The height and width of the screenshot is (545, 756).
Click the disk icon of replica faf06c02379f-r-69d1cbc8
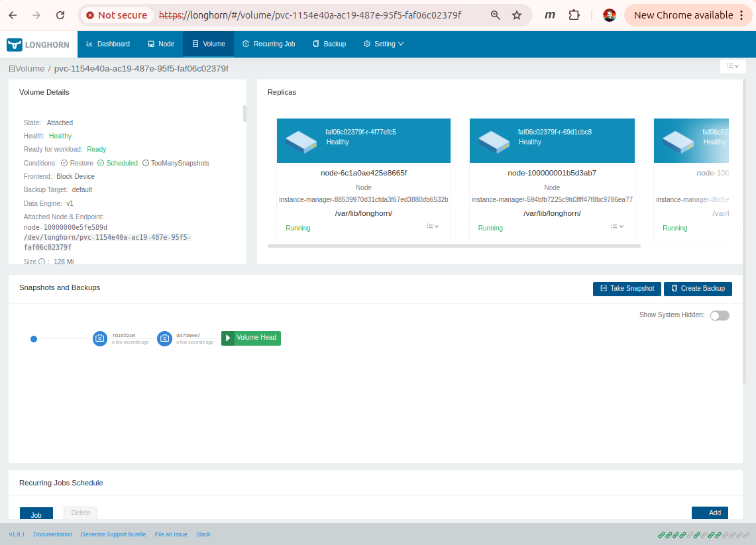pos(494,142)
